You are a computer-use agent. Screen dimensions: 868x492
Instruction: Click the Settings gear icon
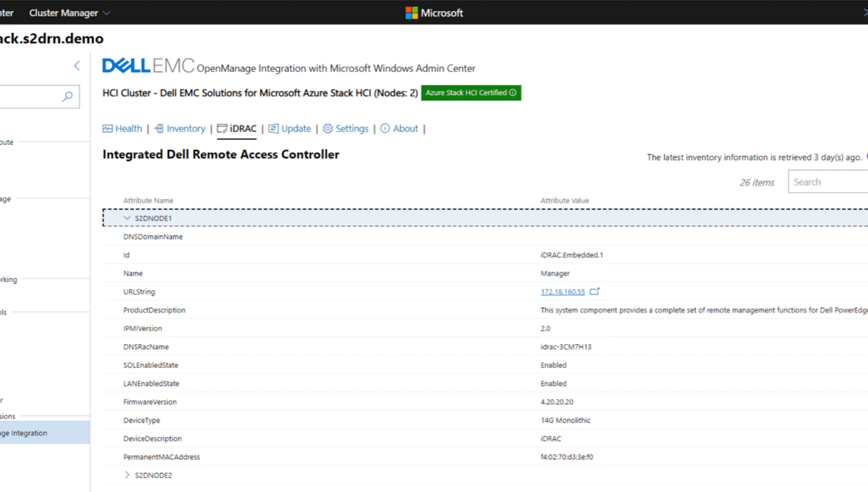(328, 128)
